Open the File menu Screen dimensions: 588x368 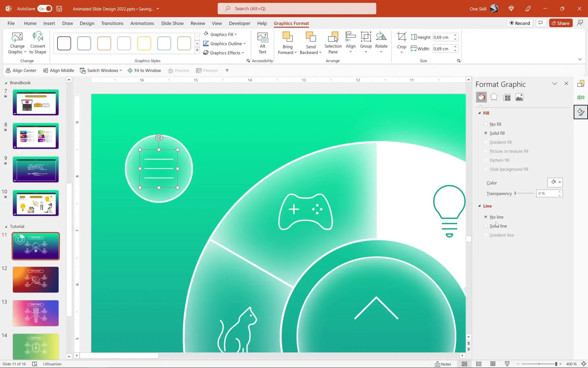[x=11, y=23]
